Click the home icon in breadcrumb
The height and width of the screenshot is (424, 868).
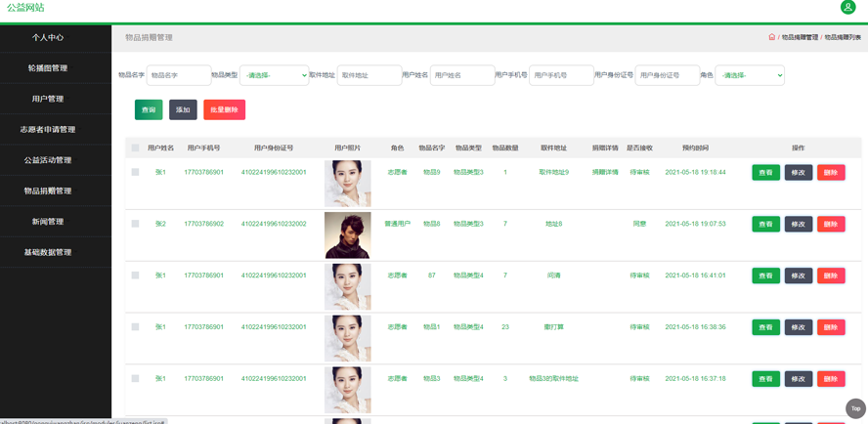[x=771, y=37]
